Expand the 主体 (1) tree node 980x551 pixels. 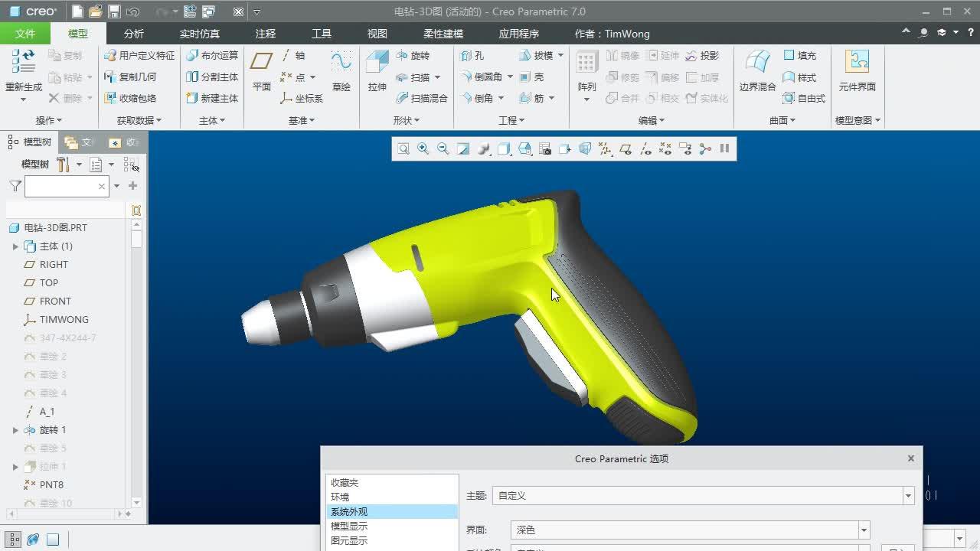tap(15, 246)
